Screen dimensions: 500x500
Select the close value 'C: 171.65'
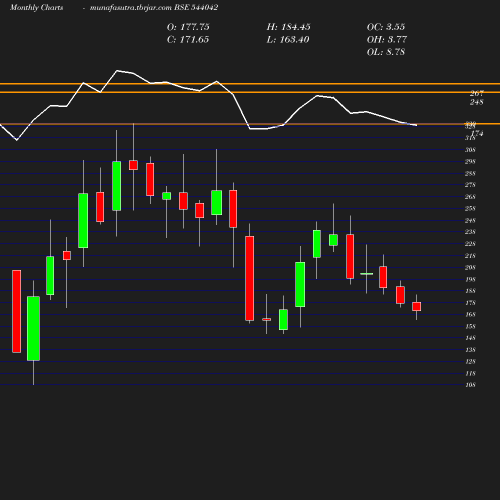pyautogui.click(x=188, y=40)
